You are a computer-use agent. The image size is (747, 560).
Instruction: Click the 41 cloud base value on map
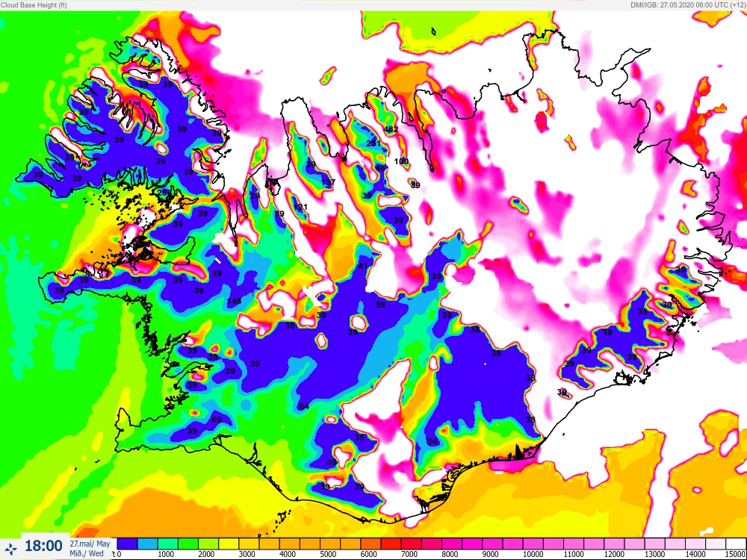click(x=363, y=266)
